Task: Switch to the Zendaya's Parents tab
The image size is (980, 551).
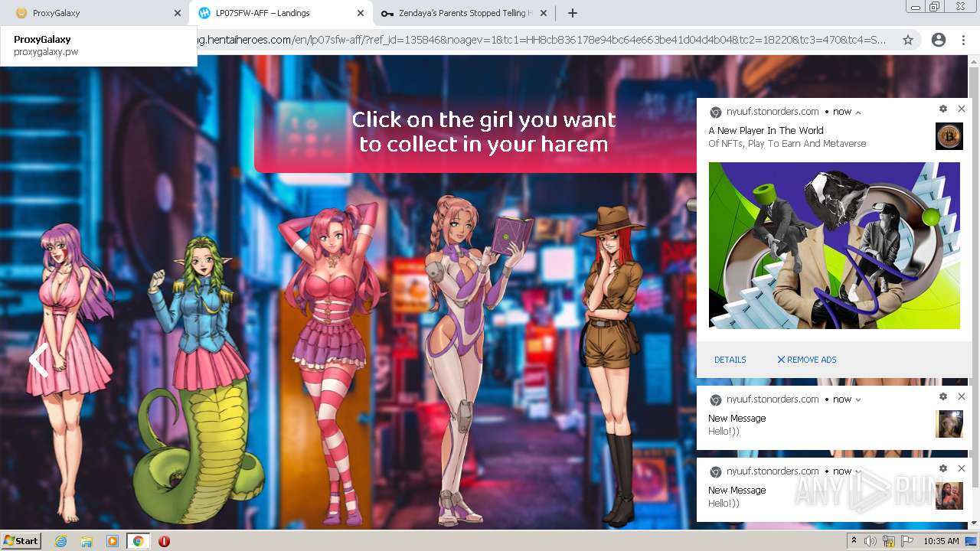Action: tap(463, 13)
